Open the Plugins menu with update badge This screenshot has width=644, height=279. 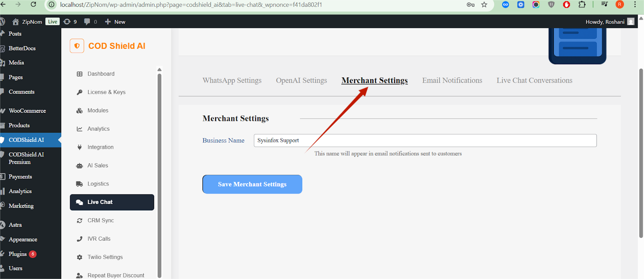tap(18, 254)
